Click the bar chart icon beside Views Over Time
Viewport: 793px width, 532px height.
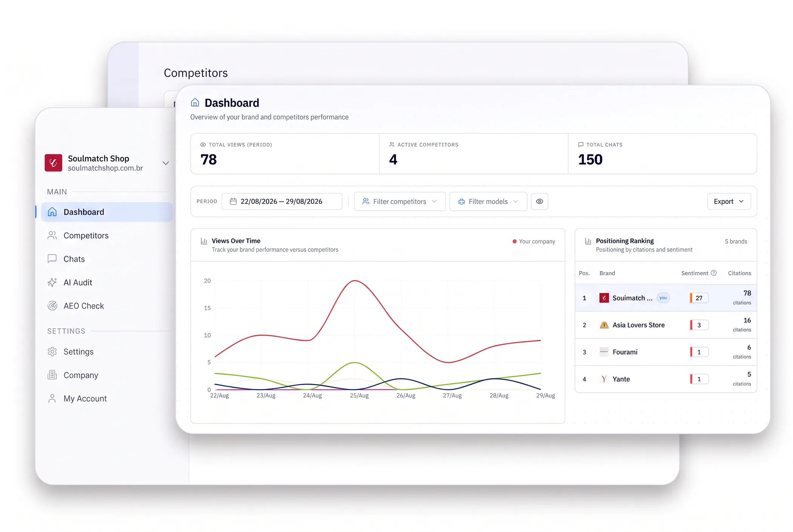click(204, 241)
